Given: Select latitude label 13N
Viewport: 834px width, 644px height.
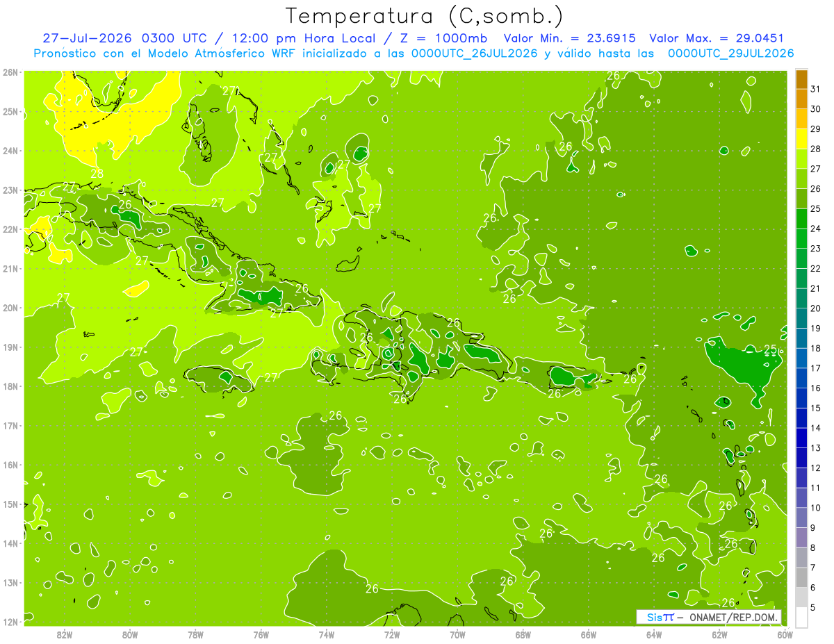Looking at the screenshot, I should tap(10, 583).
